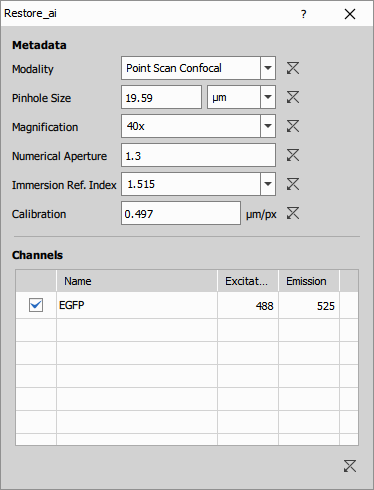Select the 525 emission value cell

[x=309, y=305]
